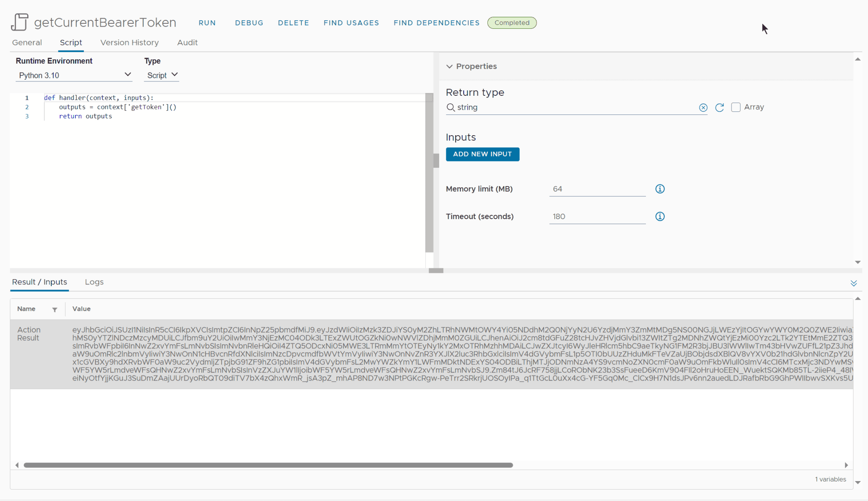Collapse results panel using double chevron icon

pyautogui.click(x=854, y=283)
